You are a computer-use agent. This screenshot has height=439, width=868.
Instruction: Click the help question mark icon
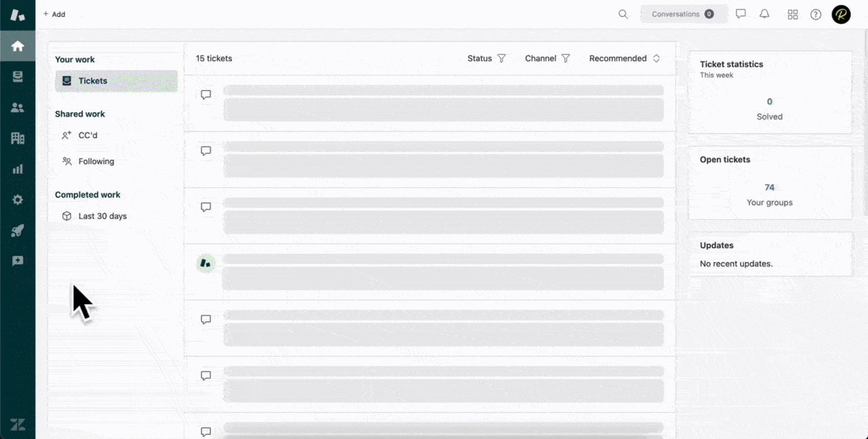coord(816,14)
